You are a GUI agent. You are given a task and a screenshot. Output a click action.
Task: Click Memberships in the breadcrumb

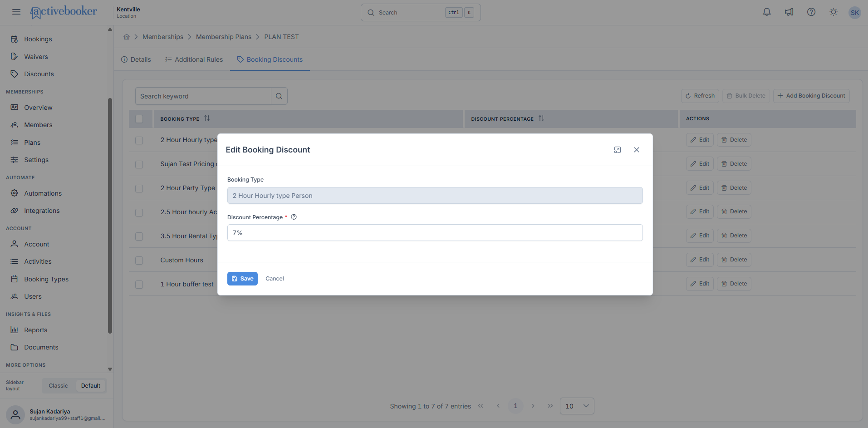coord(163,37)
